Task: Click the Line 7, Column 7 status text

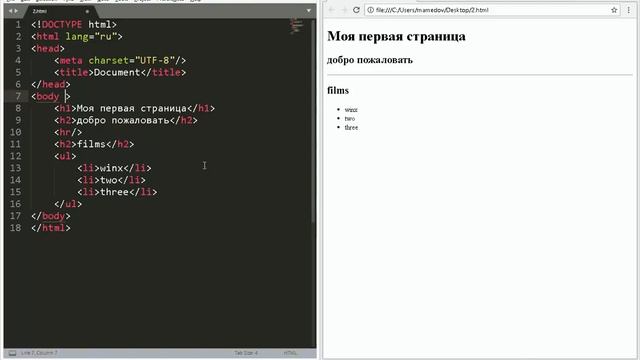Action: point(39,353)
